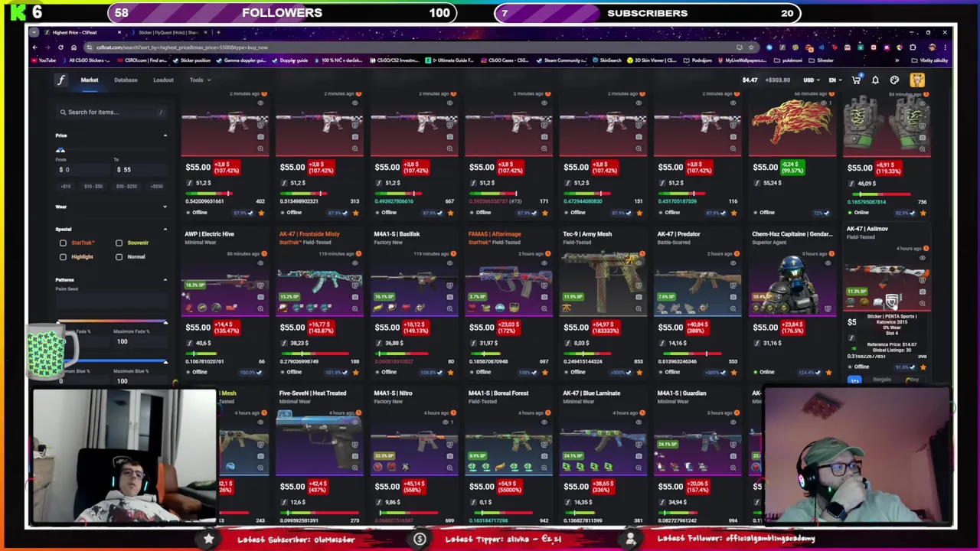Switch to the Loadout tab
This screenshot has height=551, width=980.
coord(163,80)
